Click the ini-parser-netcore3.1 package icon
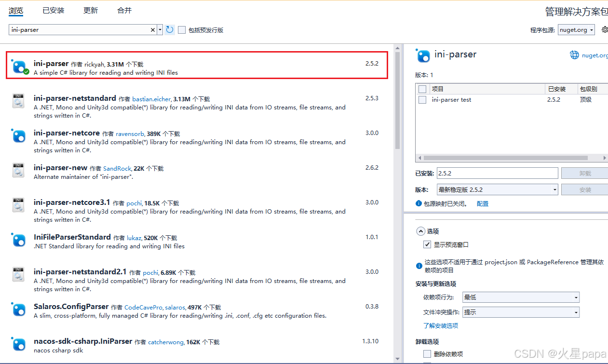This screenshot has width=608, height=364. click(18, 205)
